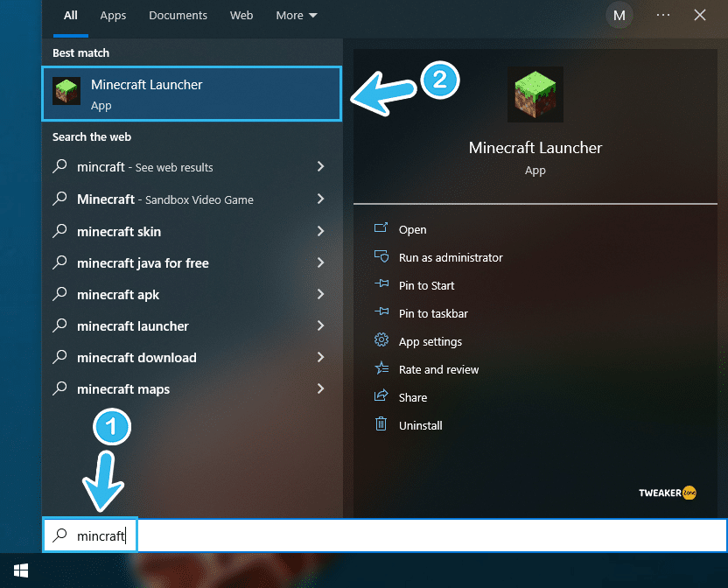Screen dimensions: 728x588
Task: Select 'minecraft apk' suggestion
Action: coord(192,295)
